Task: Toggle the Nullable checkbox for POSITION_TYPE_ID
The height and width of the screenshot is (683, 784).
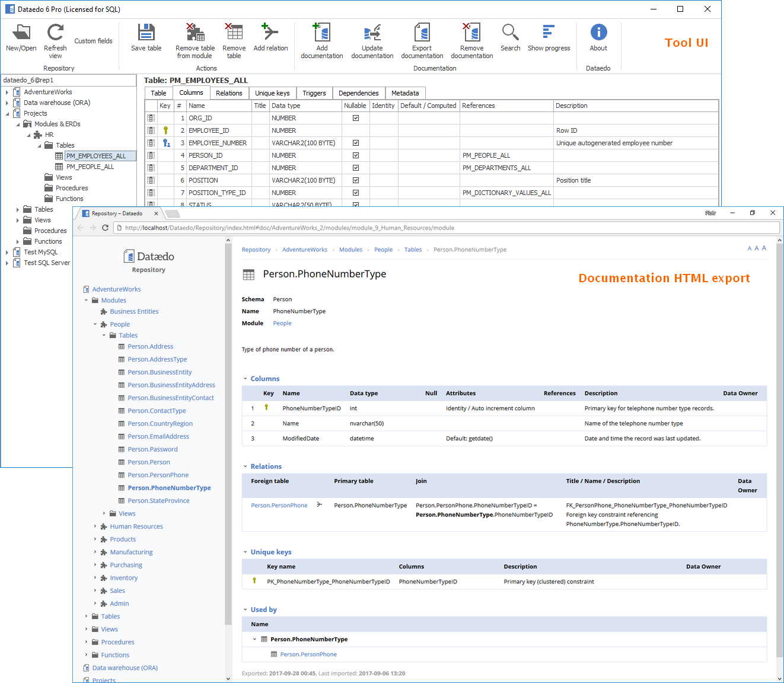Action: point(356,193)
